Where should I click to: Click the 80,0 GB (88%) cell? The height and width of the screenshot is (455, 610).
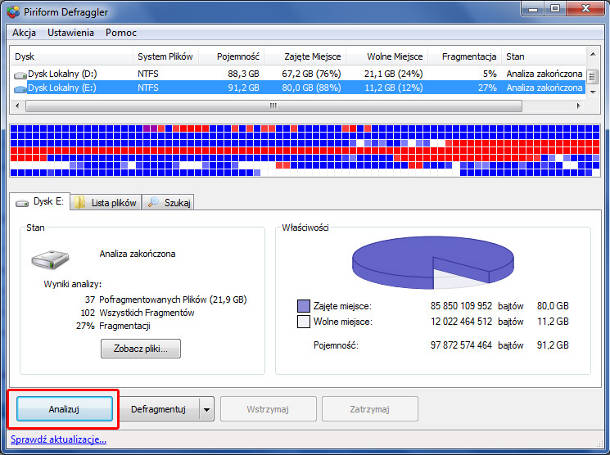(x=311, y=88)
